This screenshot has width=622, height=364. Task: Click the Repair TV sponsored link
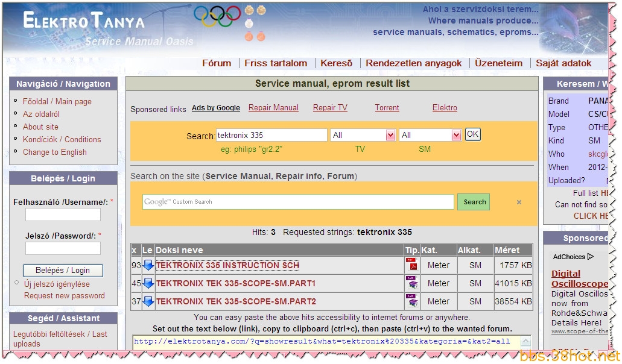[330, 108]
